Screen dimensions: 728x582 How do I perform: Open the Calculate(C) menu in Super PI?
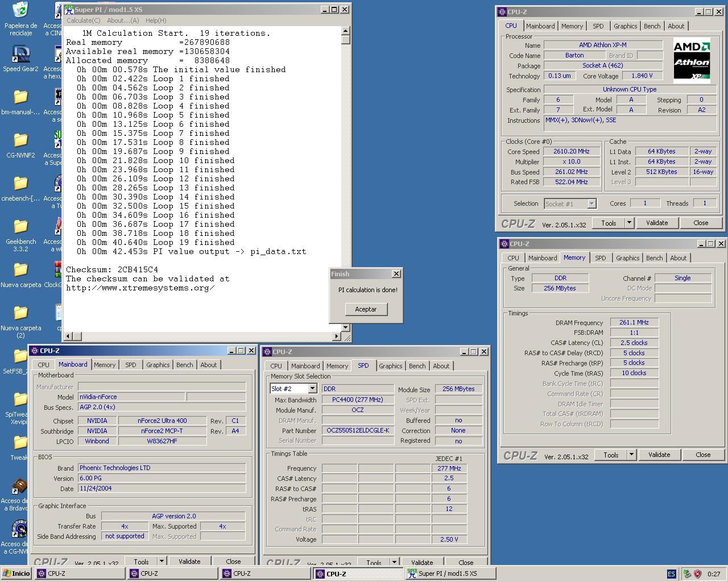pos(83,20)
